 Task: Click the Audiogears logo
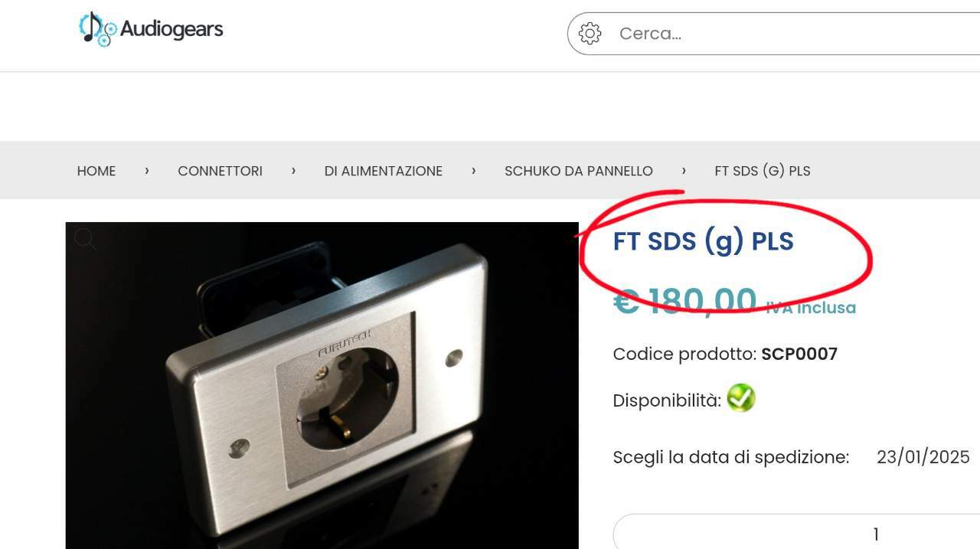click(x=151, y=29)
